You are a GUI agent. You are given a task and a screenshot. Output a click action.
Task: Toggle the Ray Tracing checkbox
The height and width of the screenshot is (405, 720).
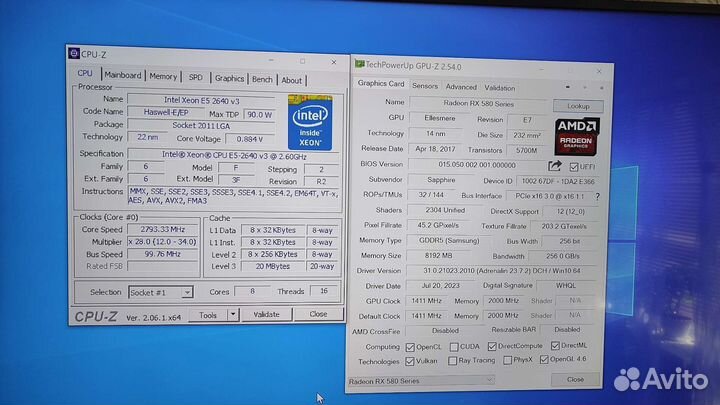[452, 361]
